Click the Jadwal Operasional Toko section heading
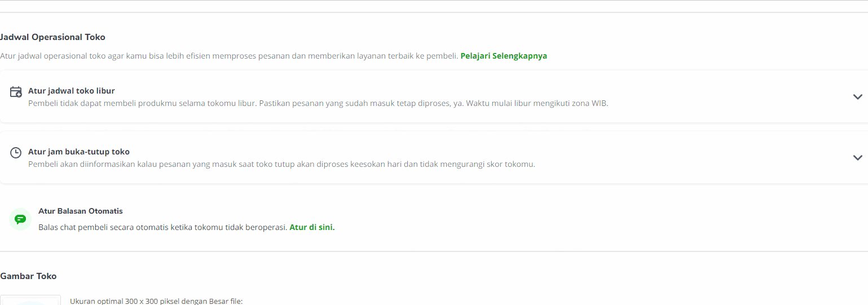 coord(52,37)
